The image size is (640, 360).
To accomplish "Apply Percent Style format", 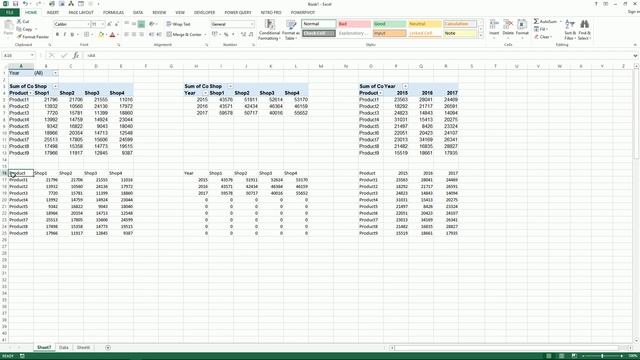I will pos(226,35).
